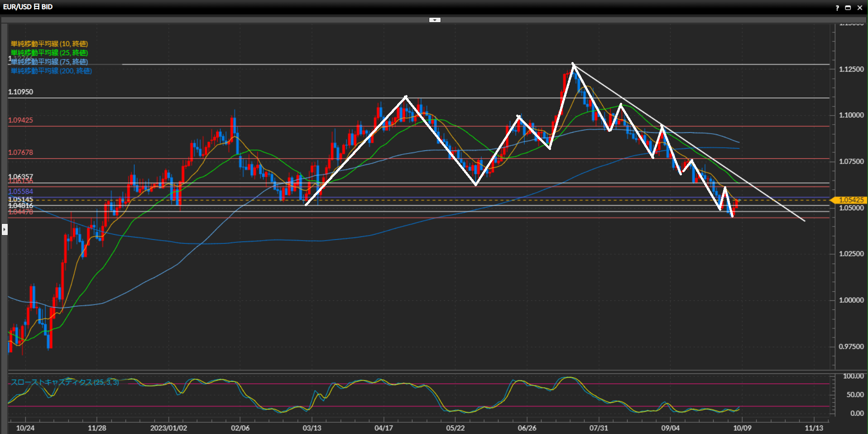Select the 25-period moving average label

click(x=49, y=53)
